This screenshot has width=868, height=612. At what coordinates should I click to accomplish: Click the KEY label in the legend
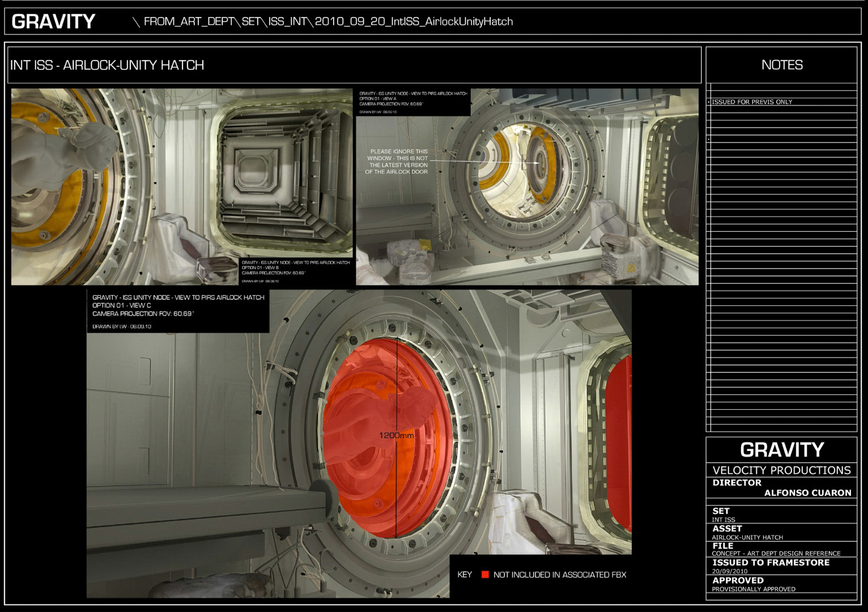[x=465, y=575]
